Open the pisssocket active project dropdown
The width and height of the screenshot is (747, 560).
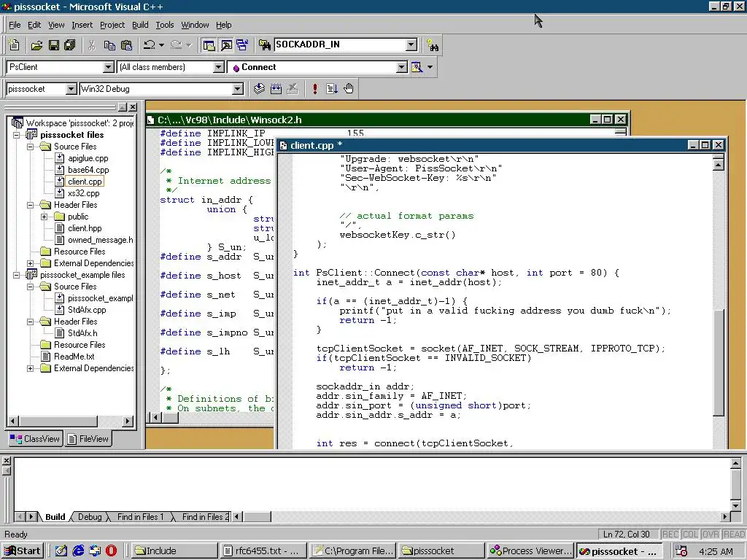pos(71,89)
